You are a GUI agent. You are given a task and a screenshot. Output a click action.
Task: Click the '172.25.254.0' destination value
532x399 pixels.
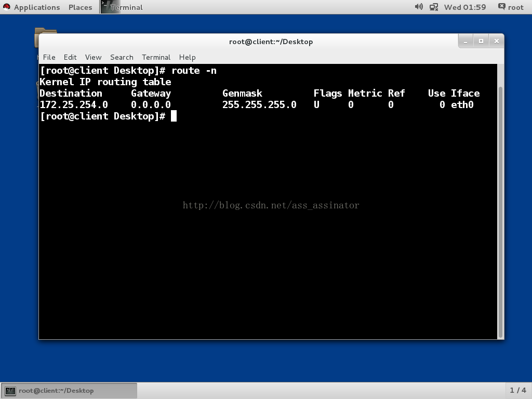pyautogui.click(x=74, y=104)
